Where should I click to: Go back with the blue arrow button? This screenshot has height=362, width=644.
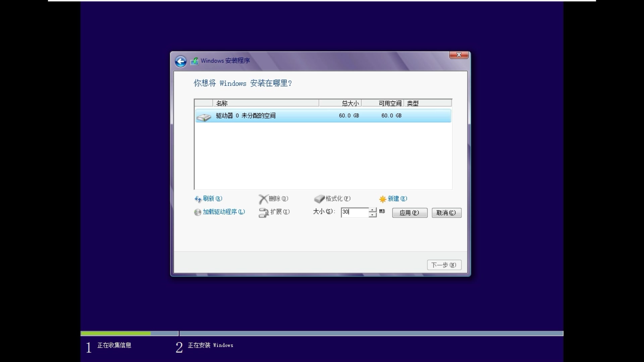coord(180,61)
